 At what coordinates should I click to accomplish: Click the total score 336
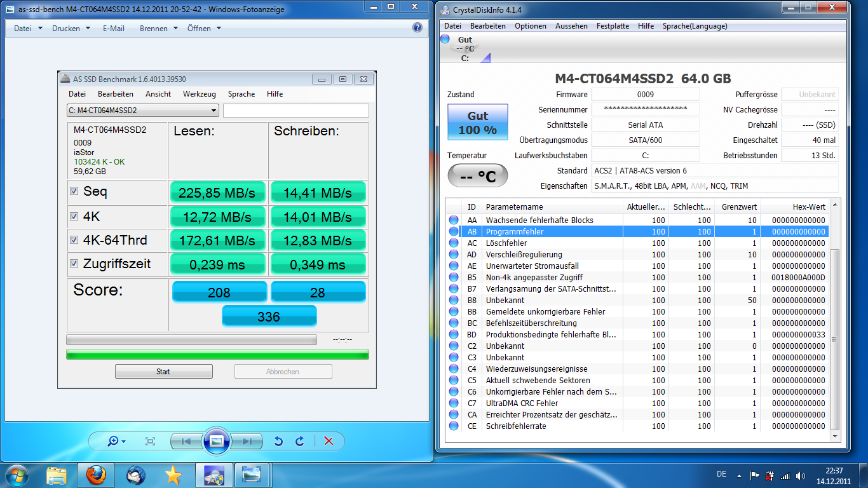269,316
